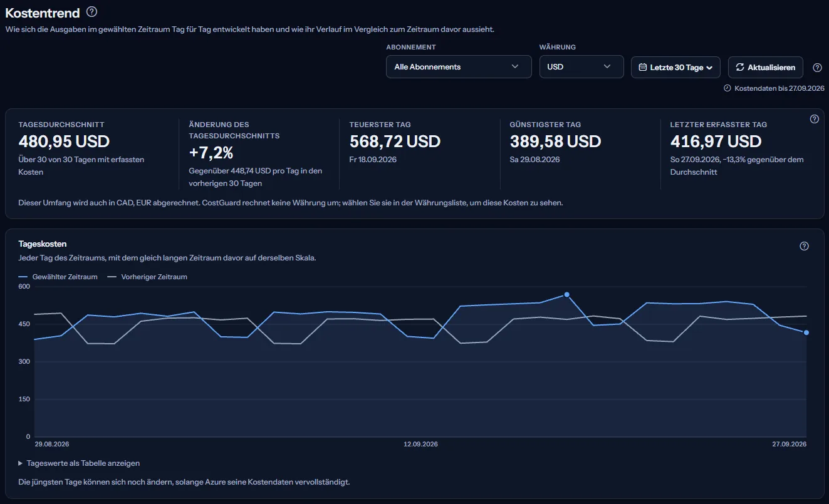Open the help icon in the Tageskosten chart card
Screen dimensions: 829x504
click(x=805, y=246)
